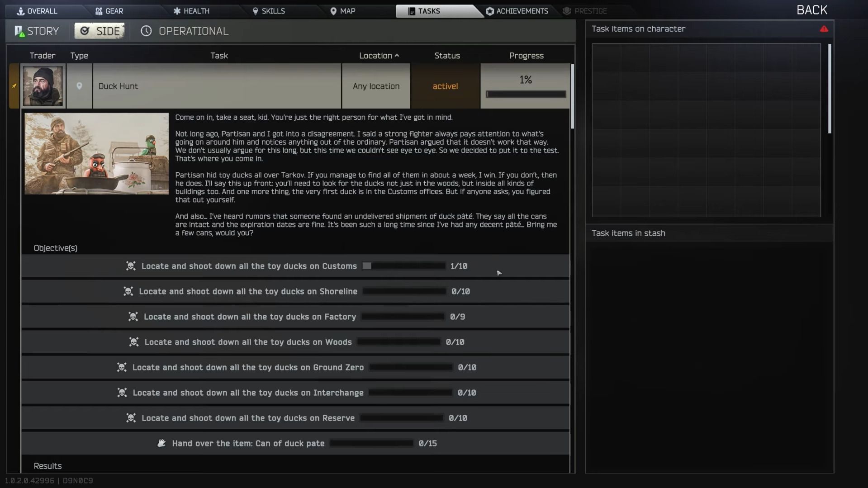Click the pin icon beside Duck Hunt
868x488 pixels.
pyautogui.click(x=14, y=86)
